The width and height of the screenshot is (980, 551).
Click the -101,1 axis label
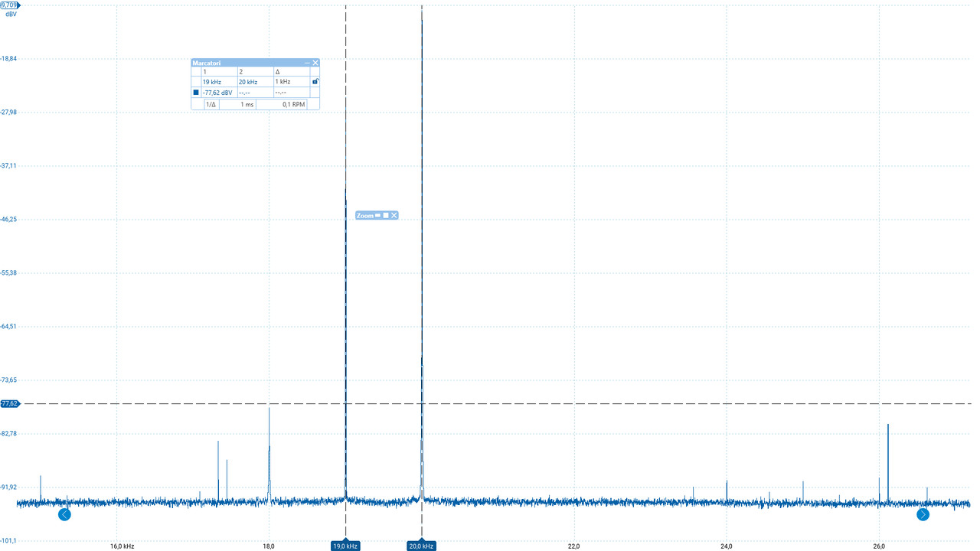pyautogui.click(x=8, y=540)
